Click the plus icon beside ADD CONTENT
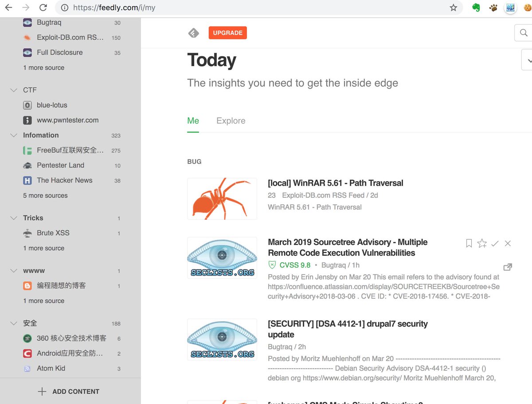The width and height of the screenshot is (532, 404). [x=42, y=392]
